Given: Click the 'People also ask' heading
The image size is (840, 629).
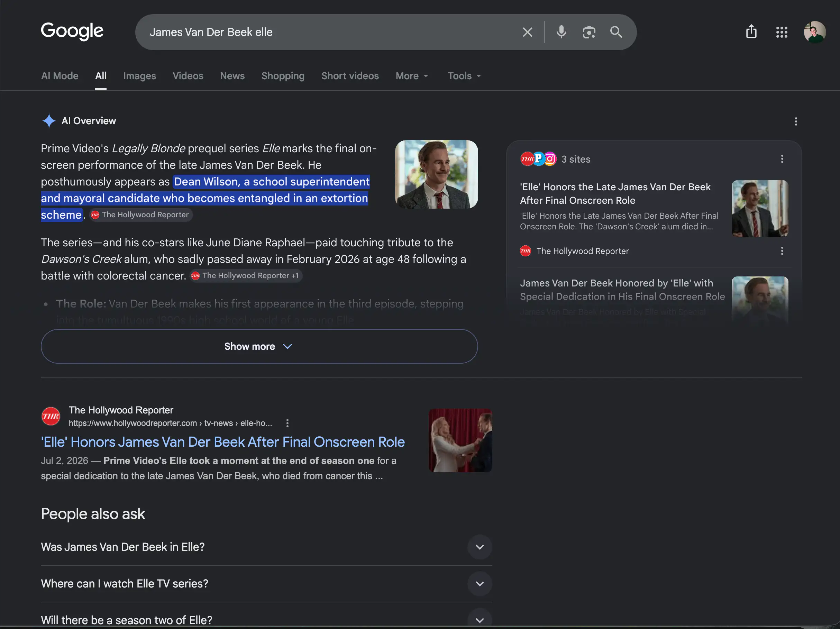Looking at the screenshot, I should click(93, 514).
